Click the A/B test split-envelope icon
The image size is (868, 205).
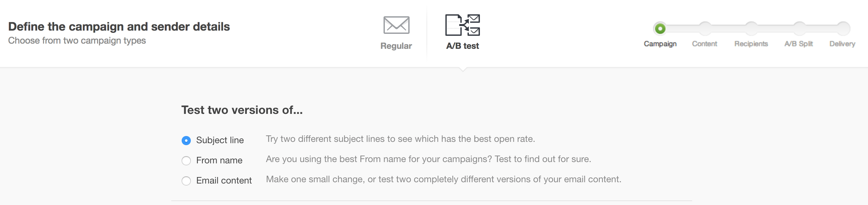tap(462, 25)
